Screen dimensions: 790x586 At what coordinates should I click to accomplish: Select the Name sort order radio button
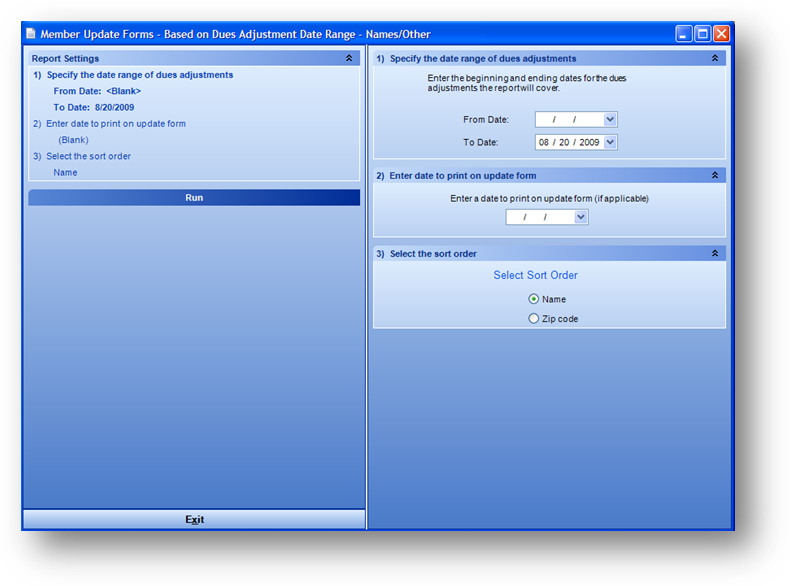tap(534, 299)
